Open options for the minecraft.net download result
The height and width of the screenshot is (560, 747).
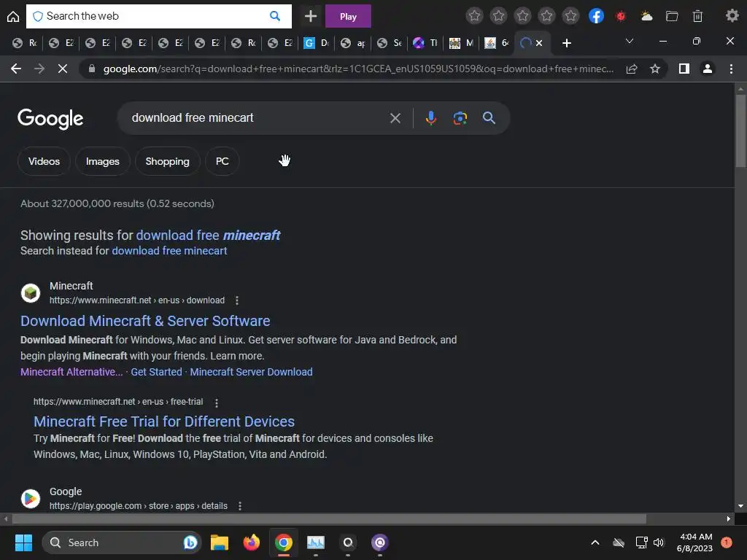237,300
